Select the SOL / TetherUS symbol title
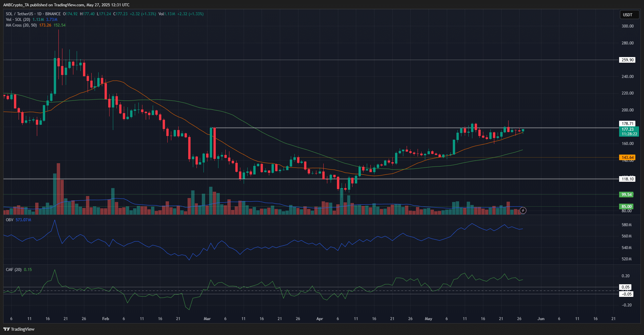Image resolution: width=644 pixels, height=335 pixels. click(19, 14)
